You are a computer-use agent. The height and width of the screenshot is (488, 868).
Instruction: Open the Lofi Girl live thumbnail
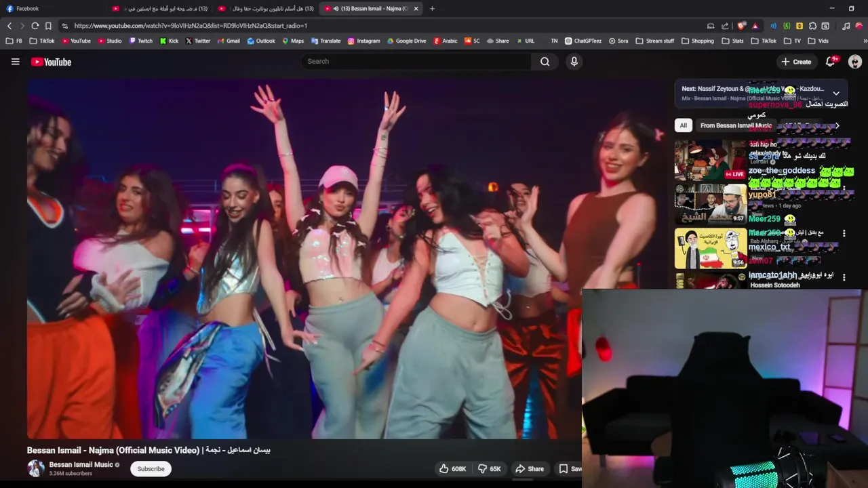711,161
